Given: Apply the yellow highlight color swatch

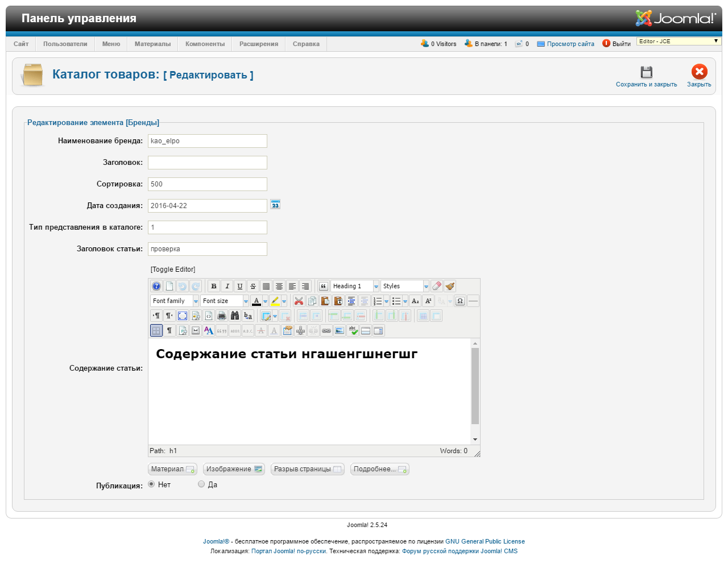Looking at the screenshot, I should pyautogui.click(x=275, y=301).
